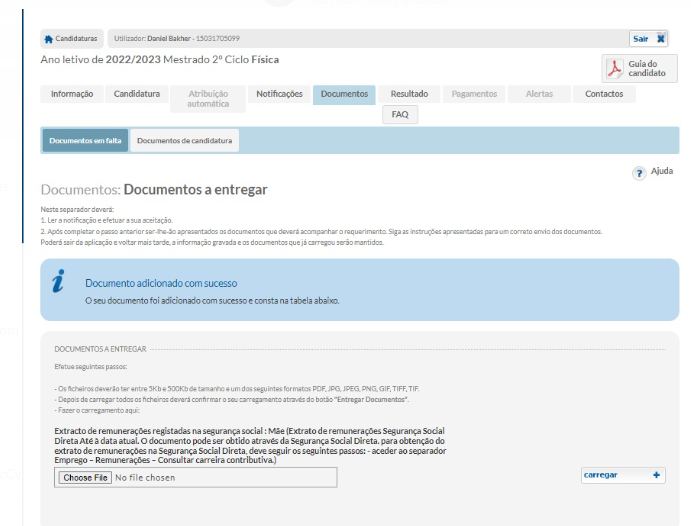Upload document with carregar button
This screenshot has width=691, height=526.
tap(623, 475)
